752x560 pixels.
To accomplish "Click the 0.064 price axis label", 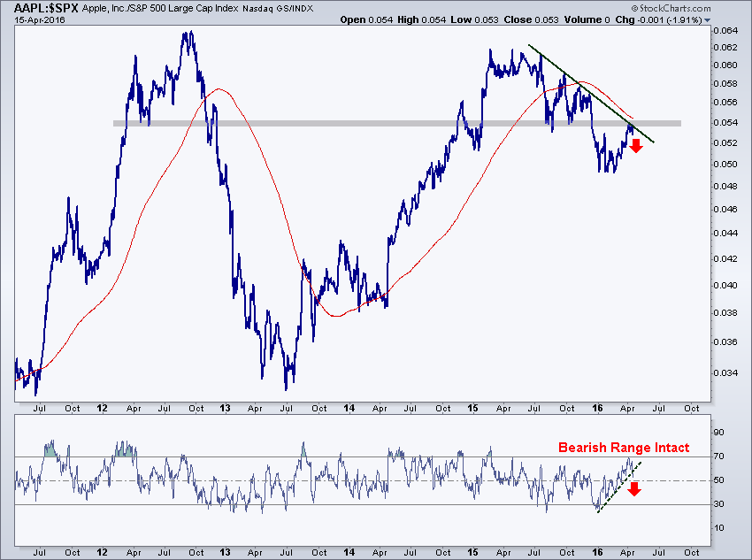I will click(726, 31).
